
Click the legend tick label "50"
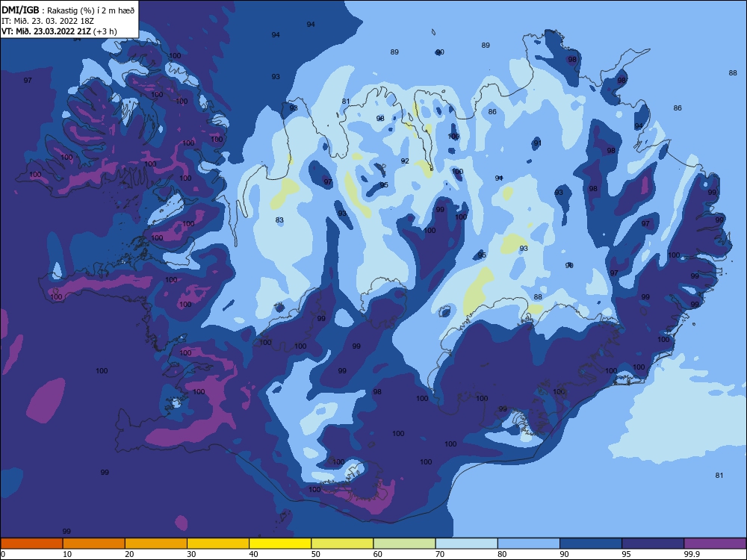pos(315,554)
